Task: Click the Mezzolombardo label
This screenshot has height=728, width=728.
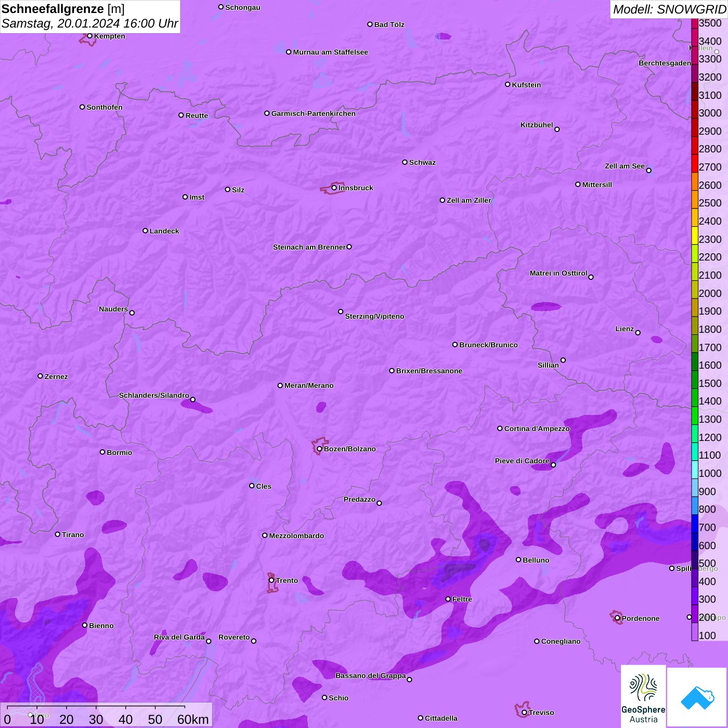Action: [296, 536]
